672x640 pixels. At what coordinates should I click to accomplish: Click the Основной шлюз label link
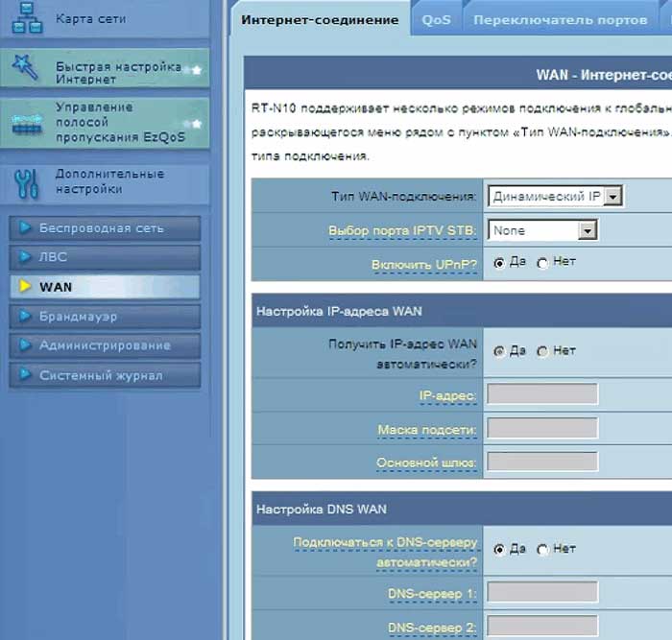click(x=426, y=462)
